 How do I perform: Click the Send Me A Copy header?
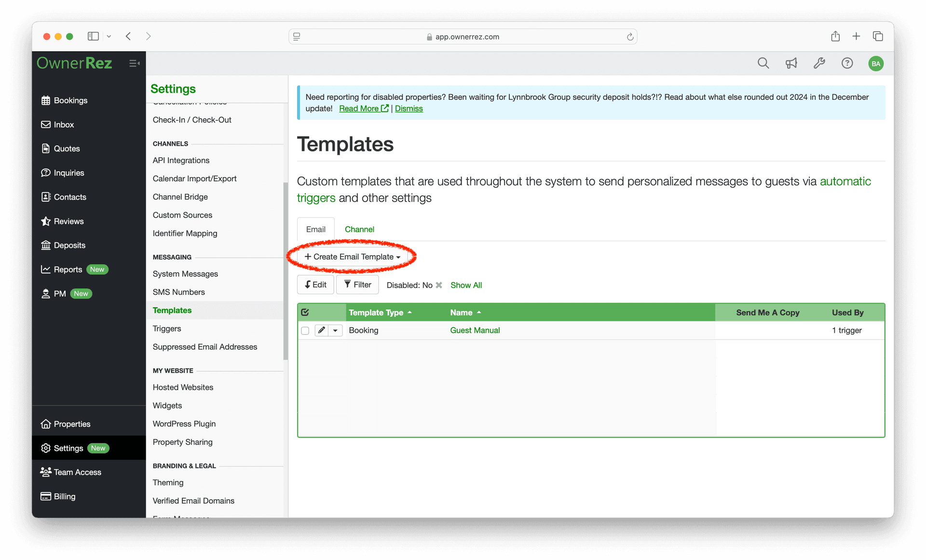click(x=767, y=313)
